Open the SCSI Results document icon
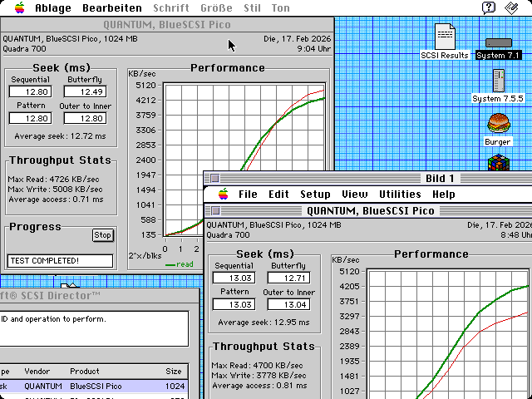The height and width of the screenshot is (399, 532). (445, 37)
